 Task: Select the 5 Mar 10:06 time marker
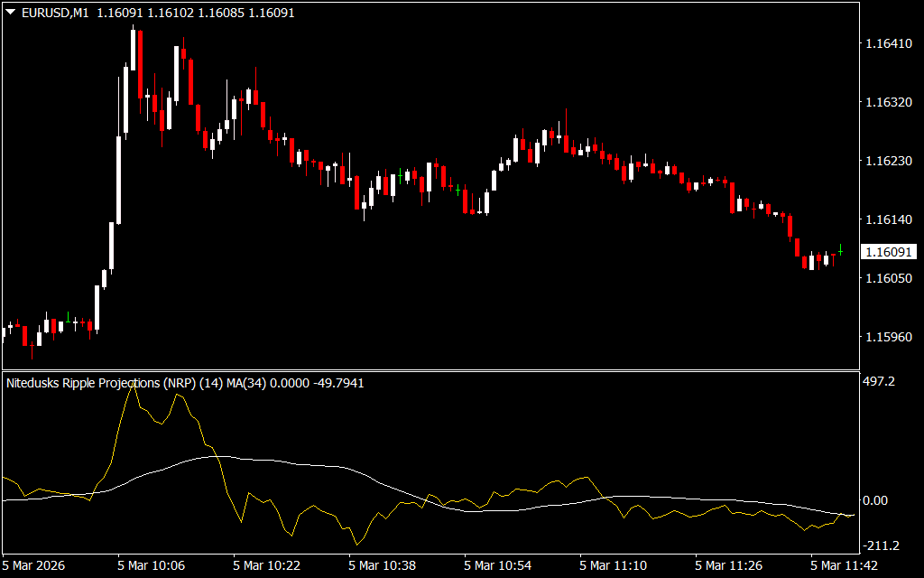tap(151, 565)
